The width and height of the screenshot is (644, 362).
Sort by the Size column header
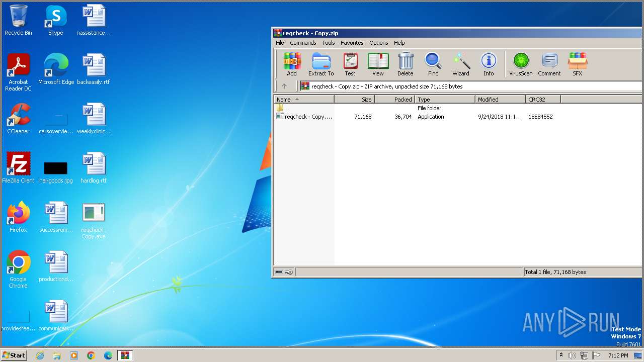354,100
